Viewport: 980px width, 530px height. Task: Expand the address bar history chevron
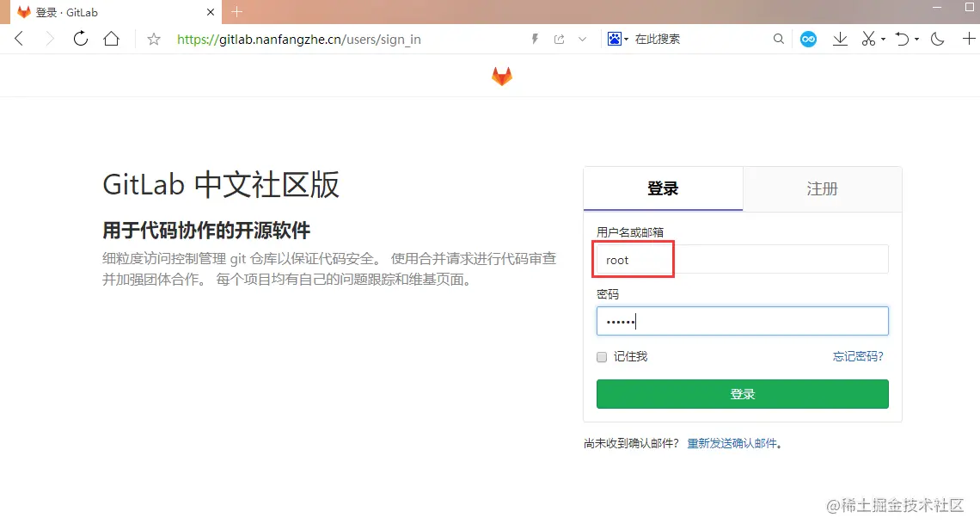click(x=583, y=39)
